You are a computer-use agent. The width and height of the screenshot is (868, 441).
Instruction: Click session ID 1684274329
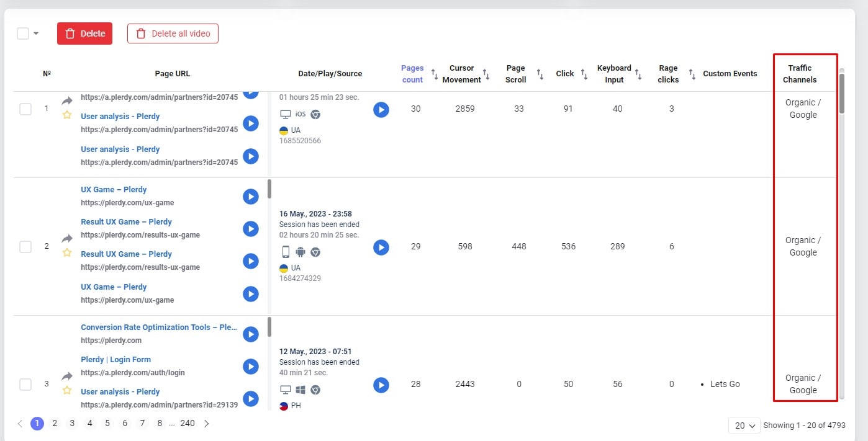click(x=300, y=278)
